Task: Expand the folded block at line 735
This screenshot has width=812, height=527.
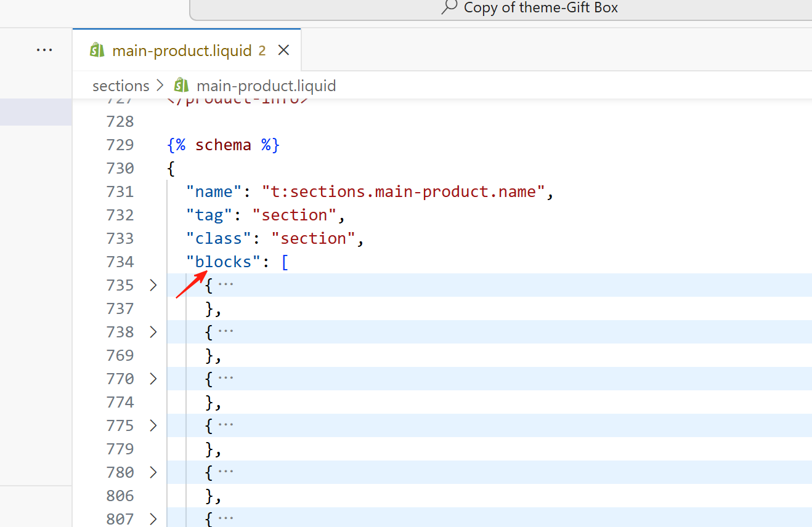Action: pos(153,285)
